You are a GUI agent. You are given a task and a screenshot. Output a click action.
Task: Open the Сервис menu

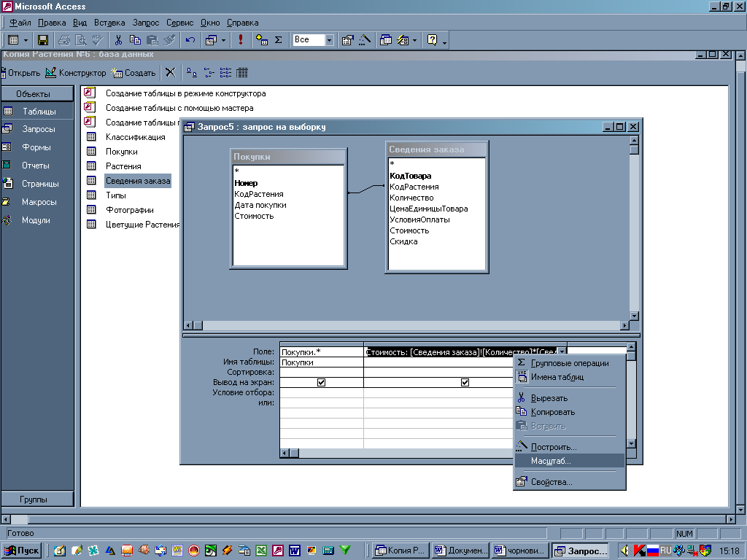(179, 23)
